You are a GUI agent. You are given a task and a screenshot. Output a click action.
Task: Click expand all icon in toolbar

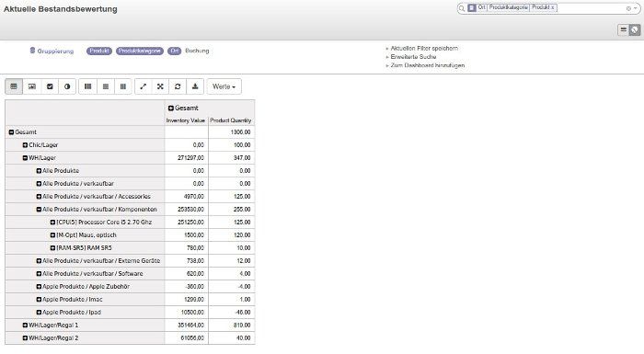pos(160,86)
